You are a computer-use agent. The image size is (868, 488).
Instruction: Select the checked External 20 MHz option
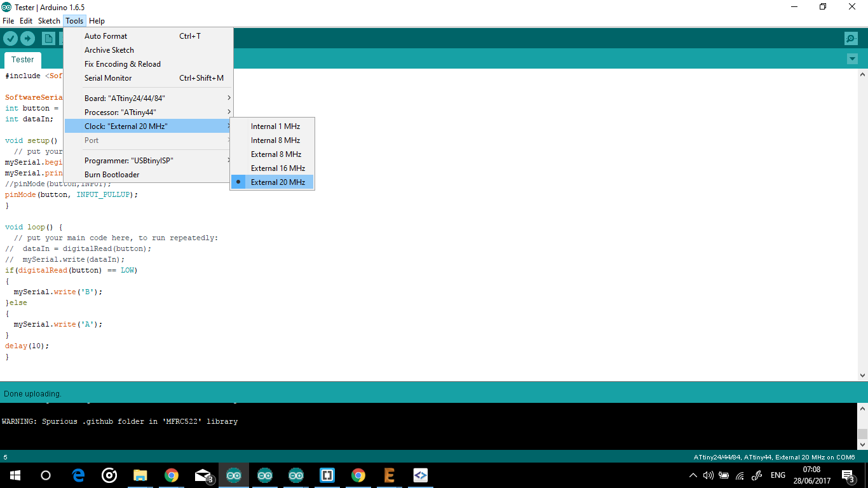(x=272, y=182)
